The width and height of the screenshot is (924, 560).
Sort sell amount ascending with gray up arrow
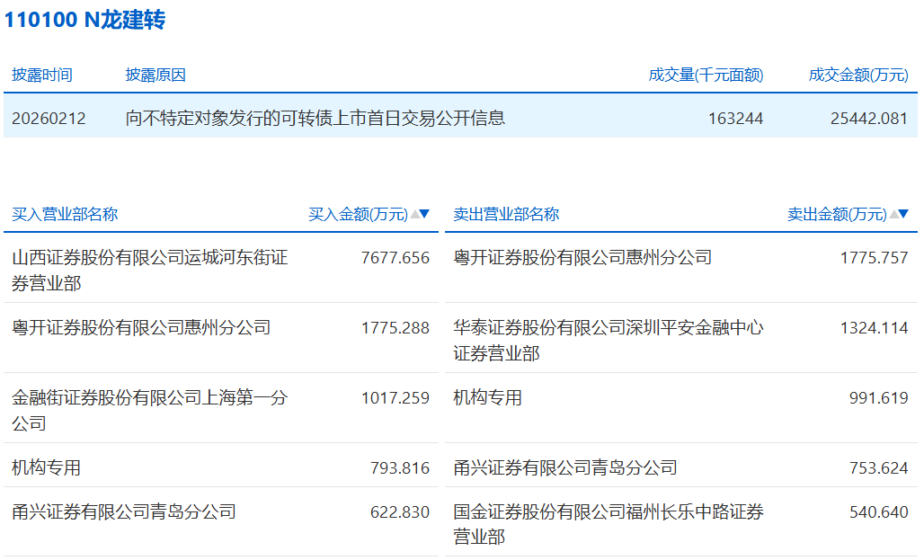(x=894, y=214)
